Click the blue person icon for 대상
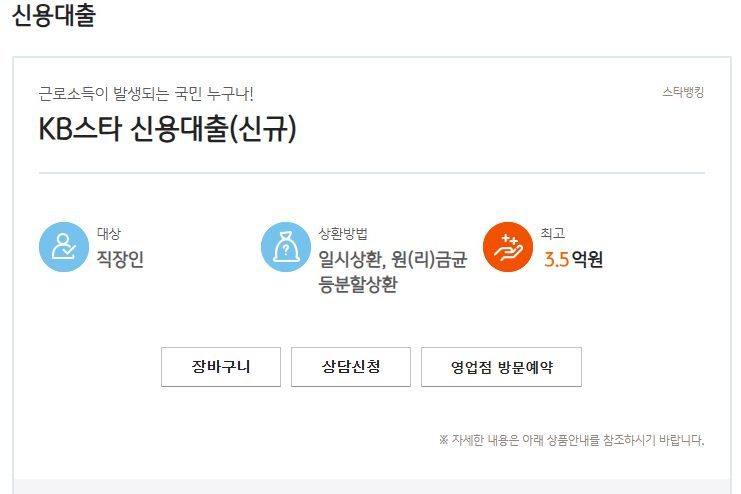741x494 pixels. point(64,247)
